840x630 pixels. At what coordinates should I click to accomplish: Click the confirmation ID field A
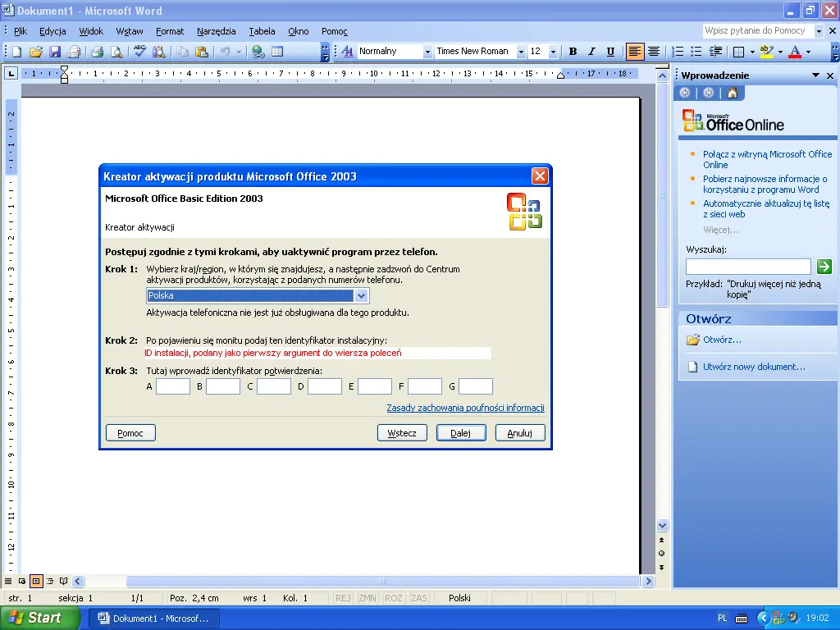click(173, 386)
